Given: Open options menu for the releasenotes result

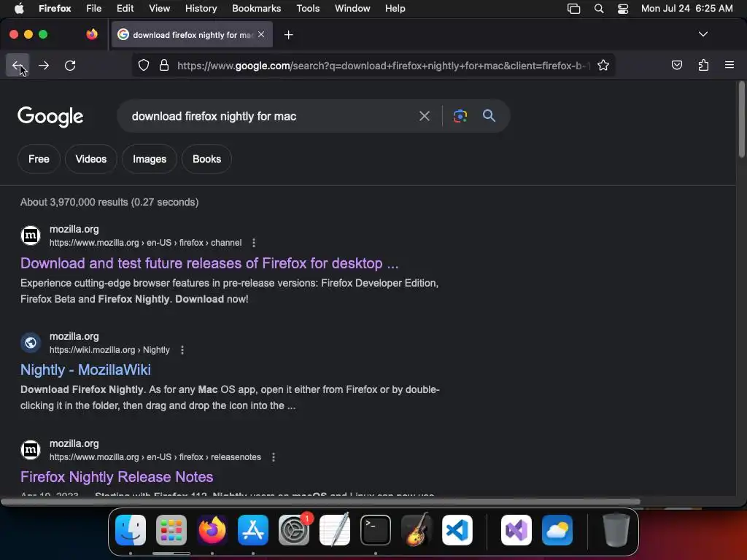Looking at the screenshot, I should pos(273,457).
